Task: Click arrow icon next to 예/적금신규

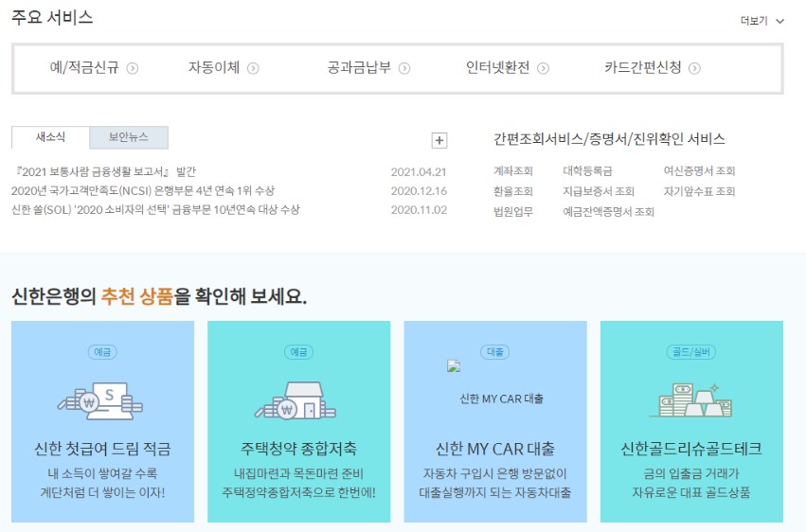Action: pos(132,68)
